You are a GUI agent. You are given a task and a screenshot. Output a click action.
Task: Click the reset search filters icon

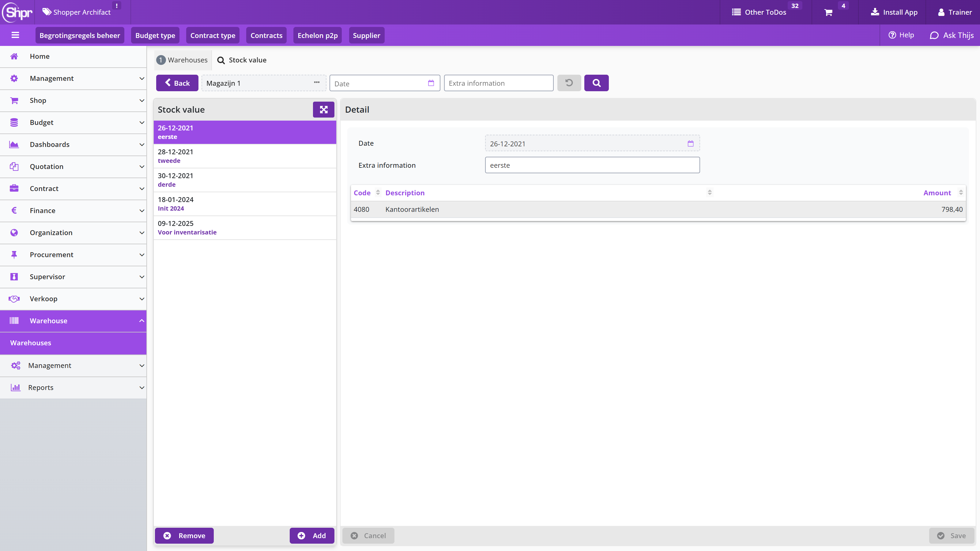(569, 83)
